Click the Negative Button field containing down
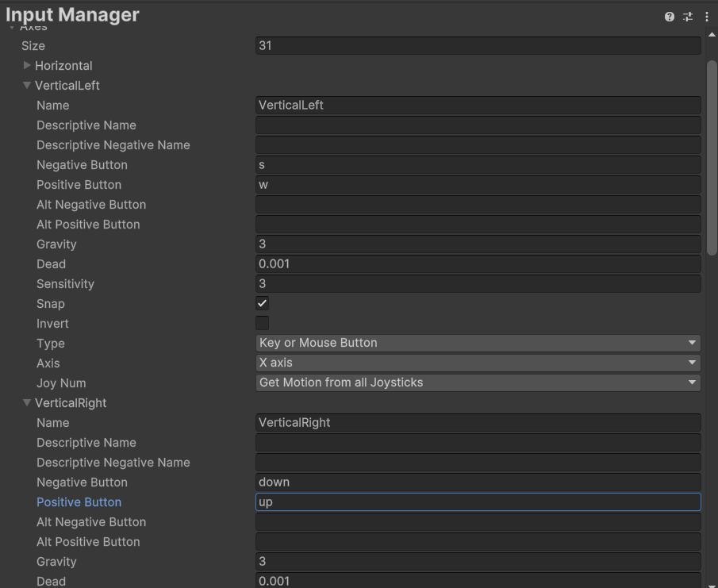The height and width of the screenshot is (588, 718). 478,482
